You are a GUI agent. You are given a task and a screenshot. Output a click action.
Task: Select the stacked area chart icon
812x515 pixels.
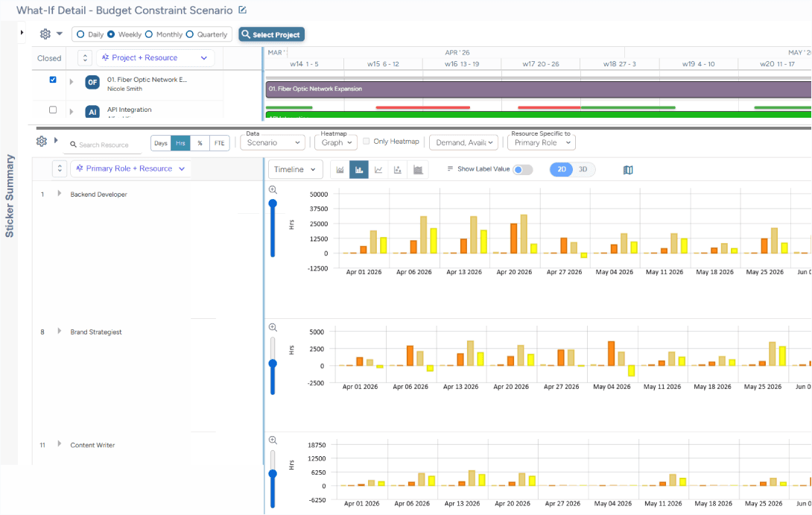418,169
